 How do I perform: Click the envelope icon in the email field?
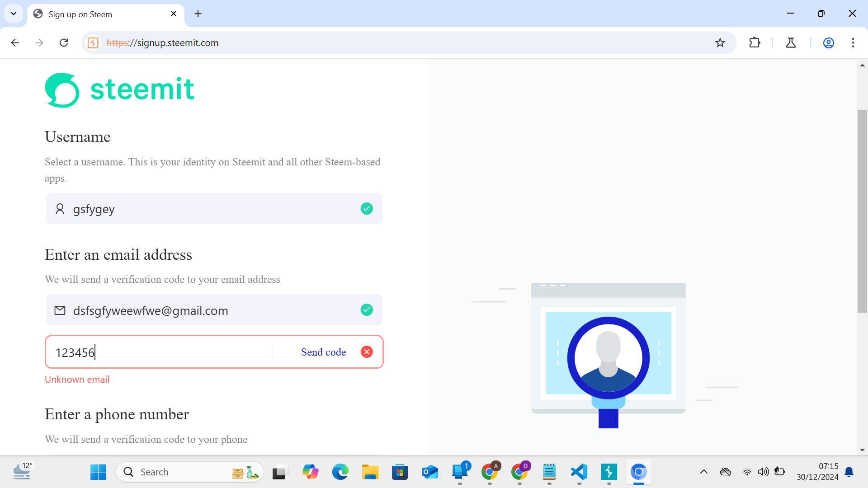[x=60, y=310]
